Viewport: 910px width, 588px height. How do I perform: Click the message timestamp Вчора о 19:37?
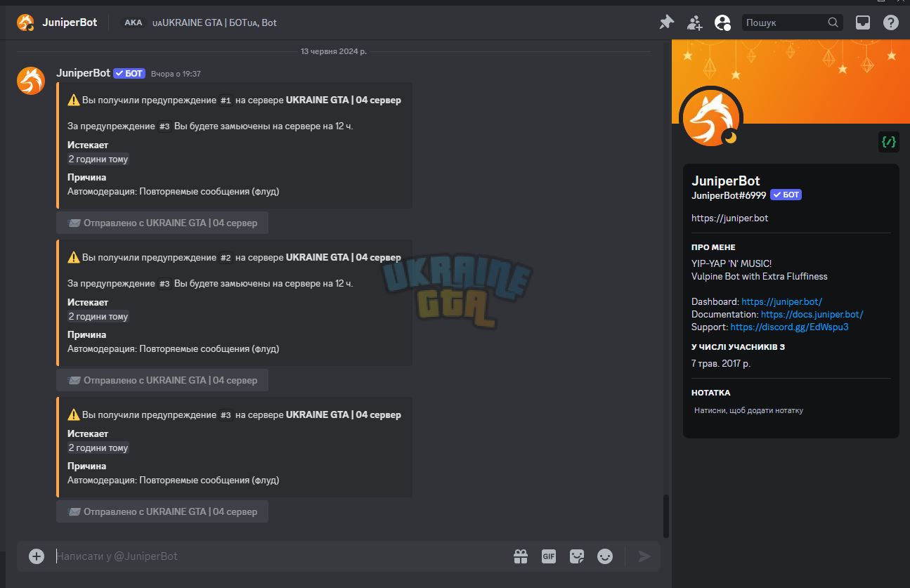[176, 74]
